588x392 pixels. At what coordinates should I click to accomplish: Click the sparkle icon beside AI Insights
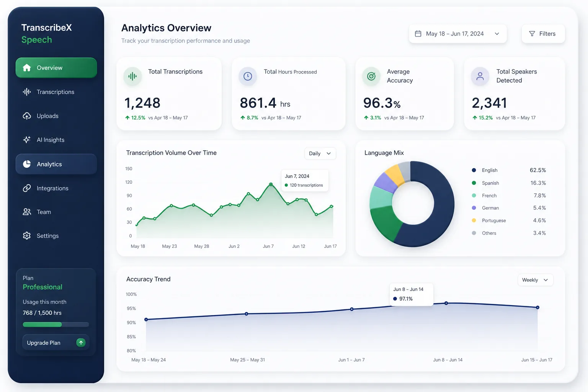27,140
